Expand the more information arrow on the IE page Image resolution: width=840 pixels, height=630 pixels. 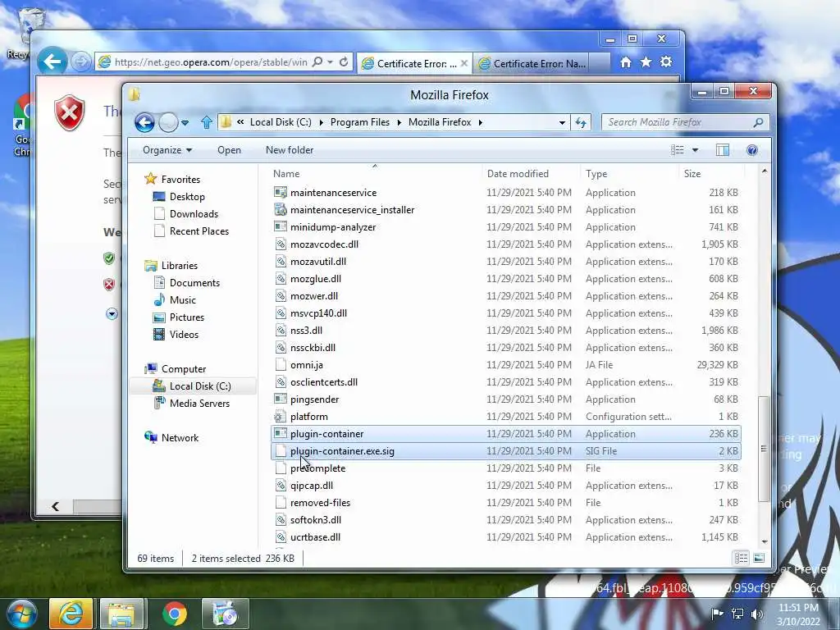point(112,314)
